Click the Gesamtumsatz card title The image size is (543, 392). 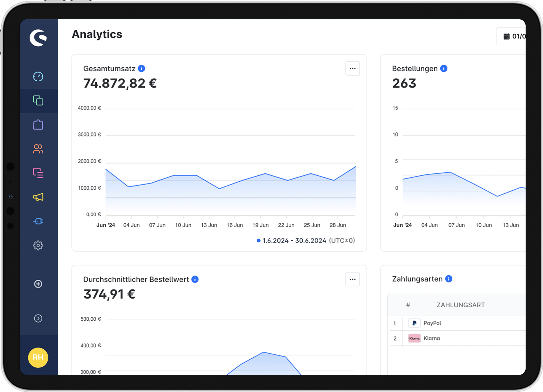point(109,68)
